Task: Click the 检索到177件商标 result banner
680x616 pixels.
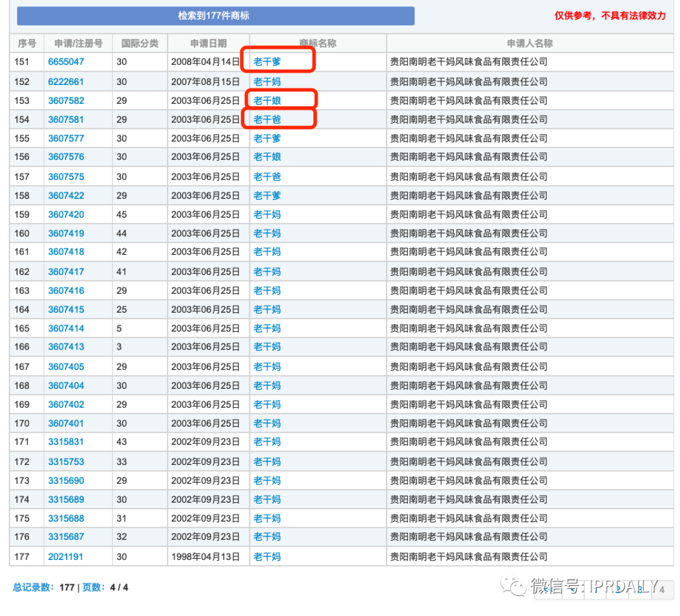Action: (215, 16)
